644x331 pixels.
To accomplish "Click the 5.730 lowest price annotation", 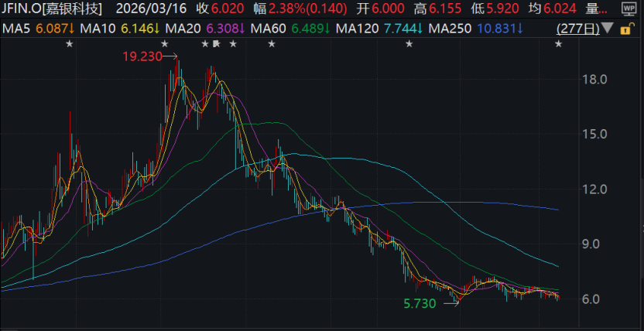I will 422,304.
